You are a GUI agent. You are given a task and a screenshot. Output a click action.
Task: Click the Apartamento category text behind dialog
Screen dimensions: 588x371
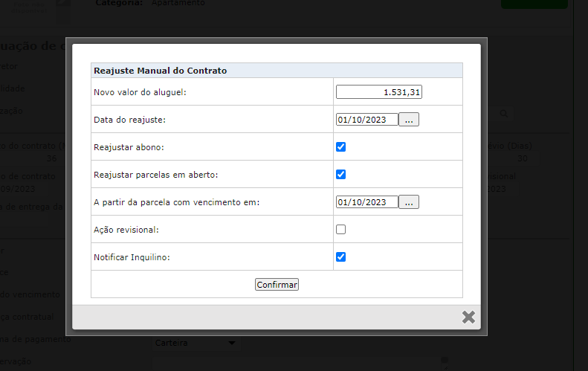coord(178,3)
